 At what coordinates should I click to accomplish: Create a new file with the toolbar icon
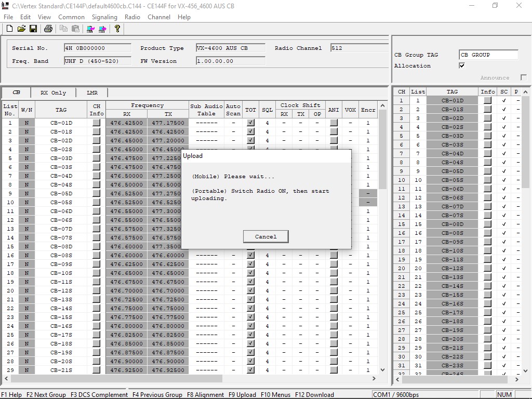(9, 29)
